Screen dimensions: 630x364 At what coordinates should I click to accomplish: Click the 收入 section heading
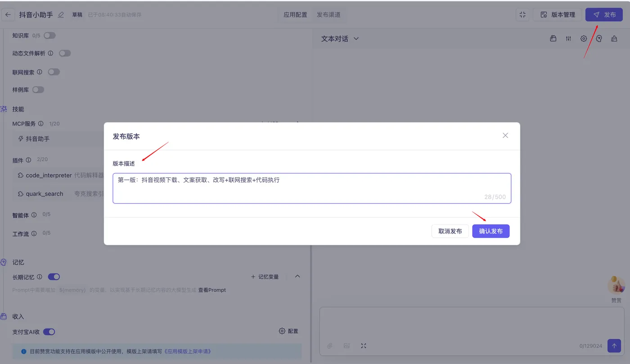18,317
